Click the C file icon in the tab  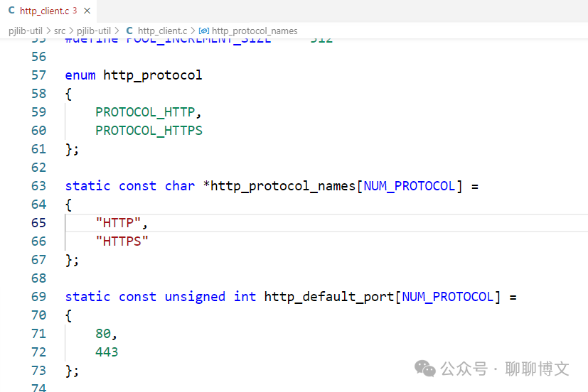[11, 11]
